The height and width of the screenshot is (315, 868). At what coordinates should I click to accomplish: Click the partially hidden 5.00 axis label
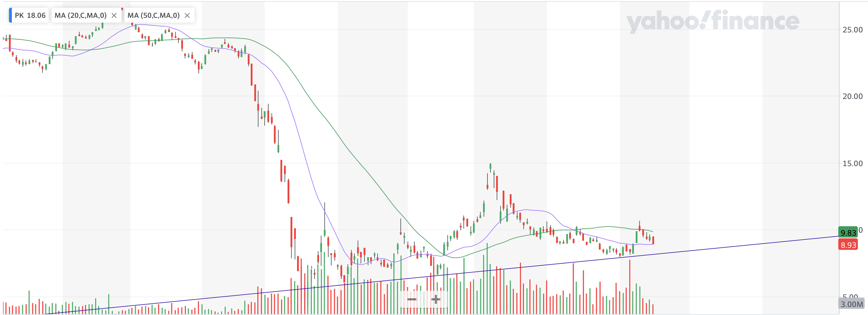coord(851,296)
